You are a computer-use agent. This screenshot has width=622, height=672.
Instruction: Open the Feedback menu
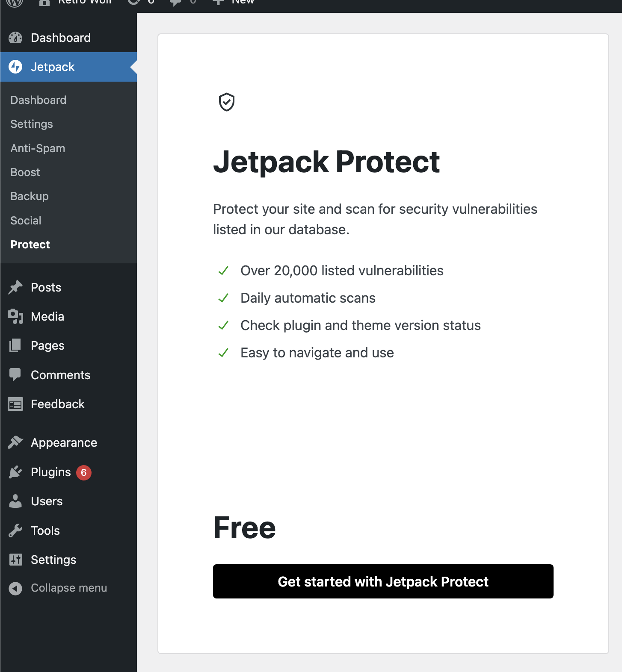coord(68,404)
